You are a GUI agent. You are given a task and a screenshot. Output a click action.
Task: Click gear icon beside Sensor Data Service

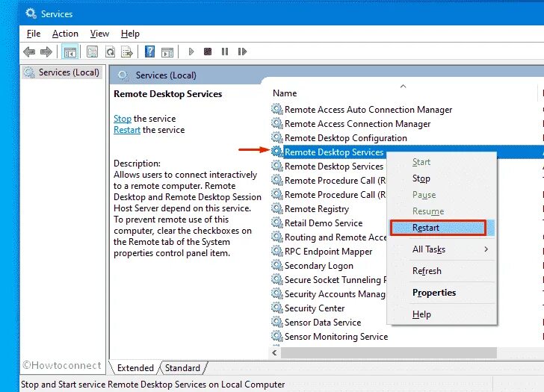276,322
